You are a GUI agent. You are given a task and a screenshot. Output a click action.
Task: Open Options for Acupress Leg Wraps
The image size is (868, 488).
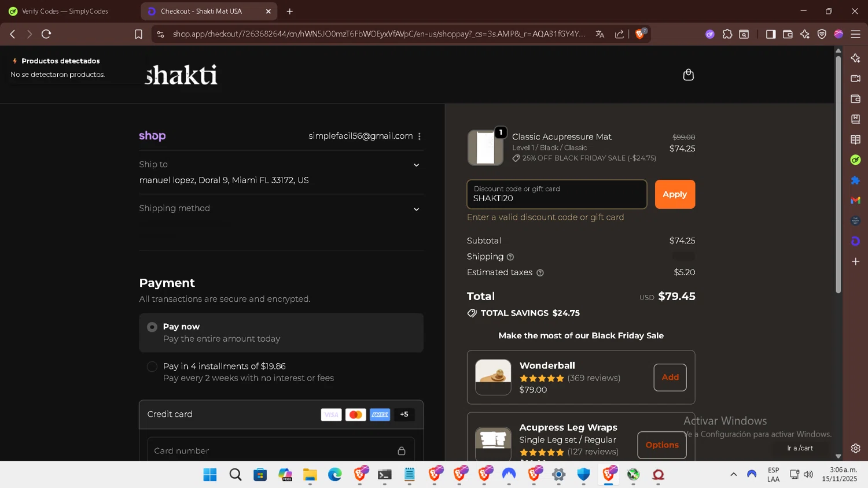[662, 445]
